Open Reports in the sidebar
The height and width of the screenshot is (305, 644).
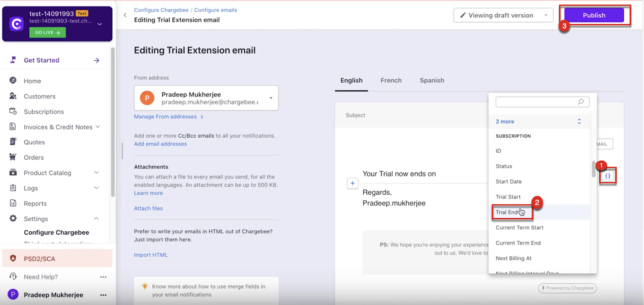[x=35, y=203]
